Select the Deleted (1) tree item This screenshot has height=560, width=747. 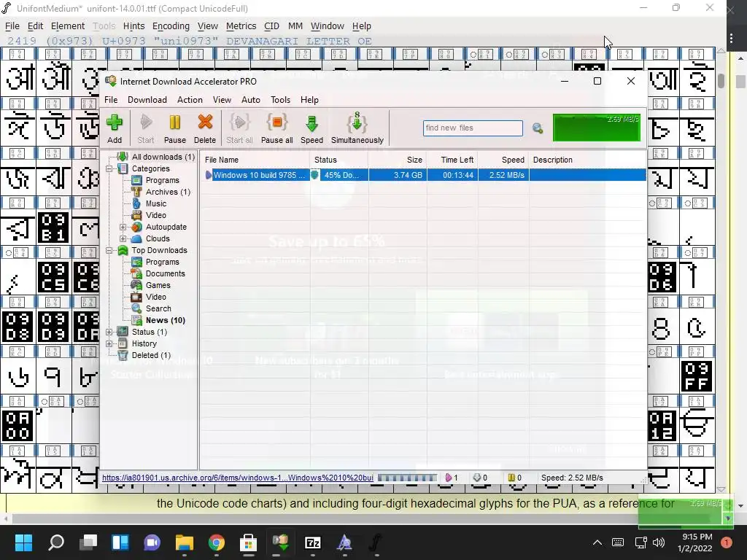[x=151, y=355]
